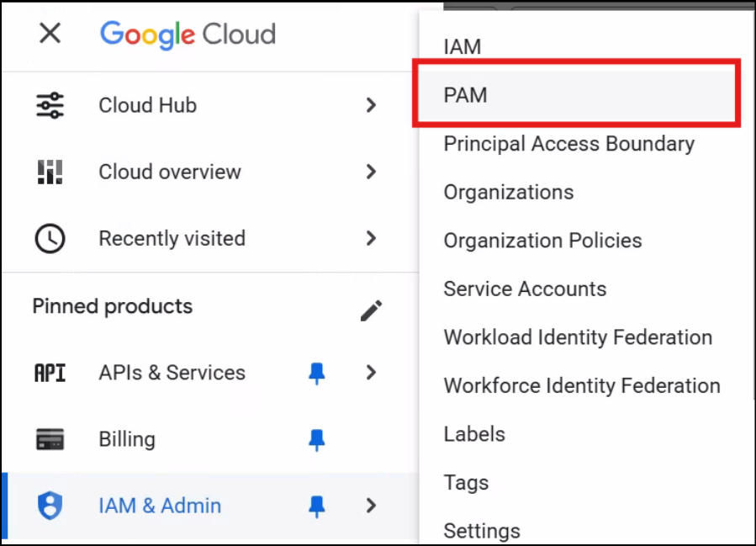Unpin IAM & Admin from pinned products
Image resolution: width=756 pixels, height=546 pixels.
point(316,506)
